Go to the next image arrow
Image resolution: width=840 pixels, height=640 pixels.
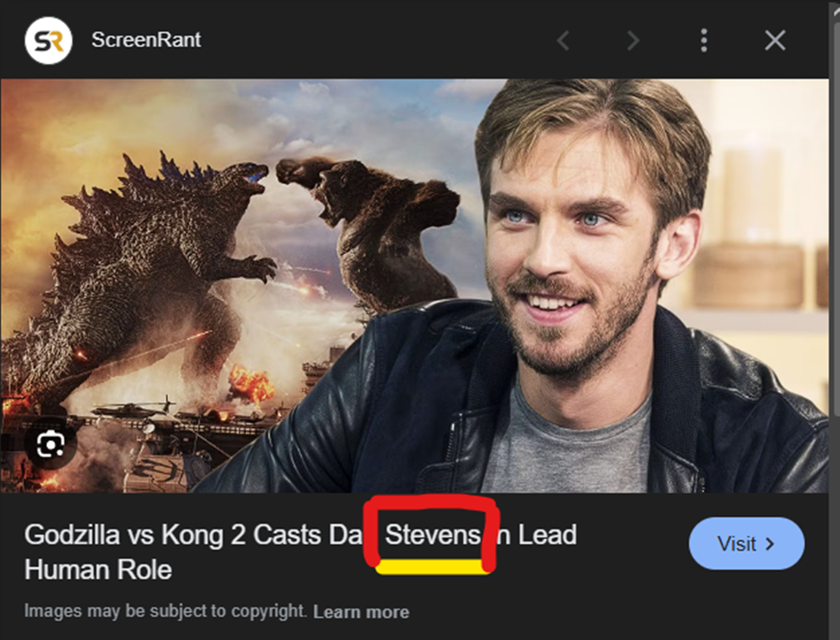pos(633,40)
